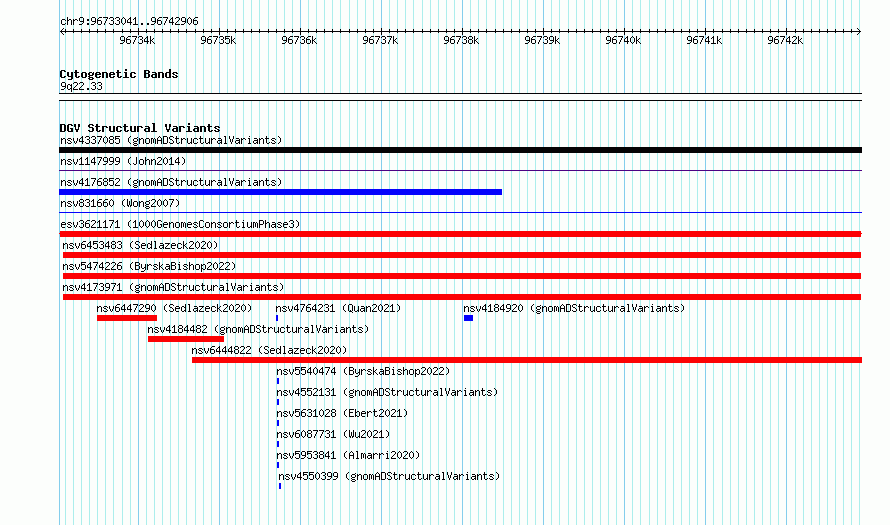
Task: Click the red bar of nsv6453483
Action: tap(462, 255)
